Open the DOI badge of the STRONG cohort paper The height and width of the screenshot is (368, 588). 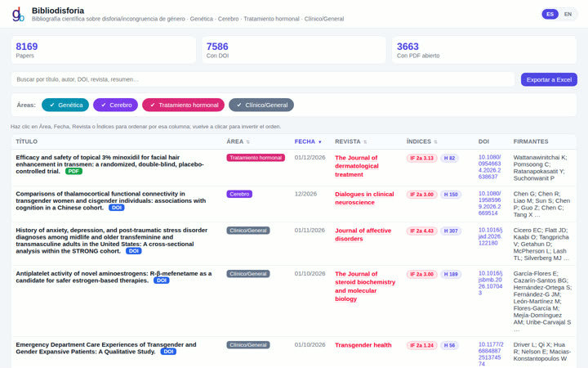133,251
